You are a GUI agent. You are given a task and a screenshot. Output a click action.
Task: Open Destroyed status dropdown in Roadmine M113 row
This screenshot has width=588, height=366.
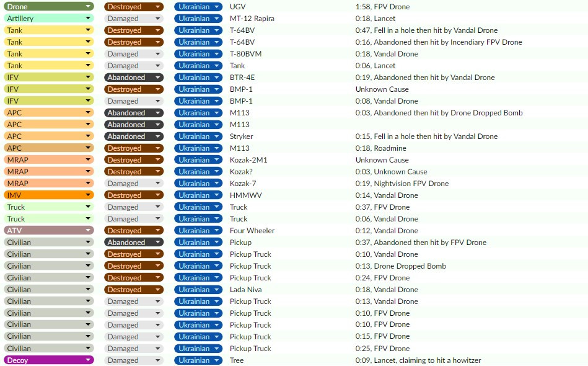pyautogui.click(x=134, y=148)
